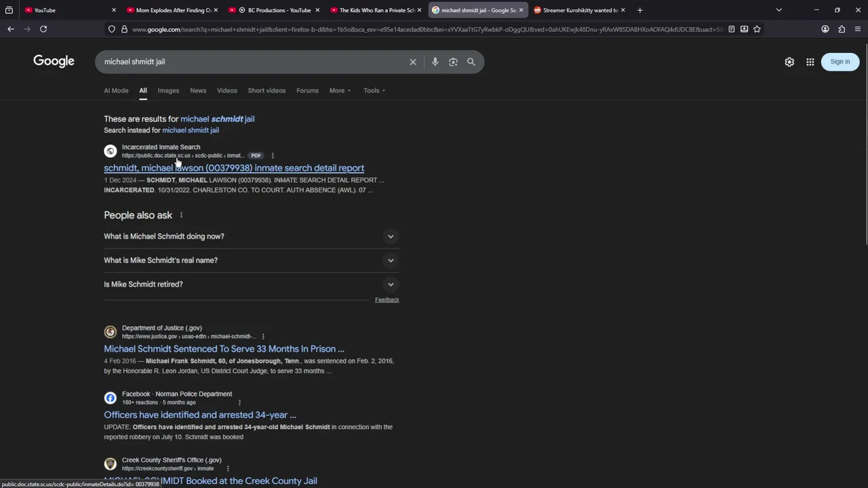Open People also ask options menu
This screenshot has width=868, height=488.
click(x=181, y=216)
